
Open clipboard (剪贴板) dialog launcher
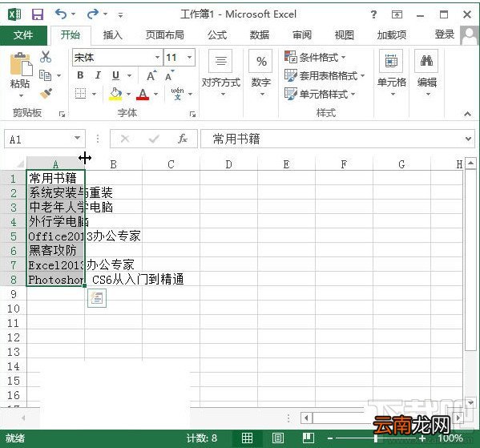[63, 115]
